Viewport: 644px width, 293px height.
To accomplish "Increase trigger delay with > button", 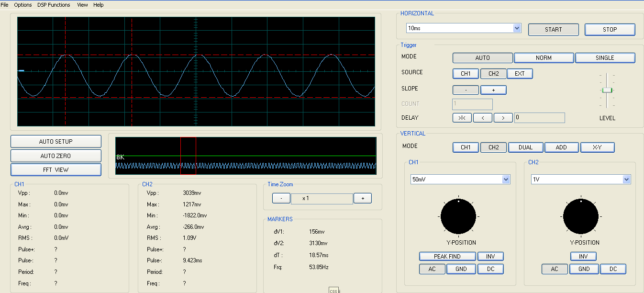I will pyautogui.click(x=503, y=118).
